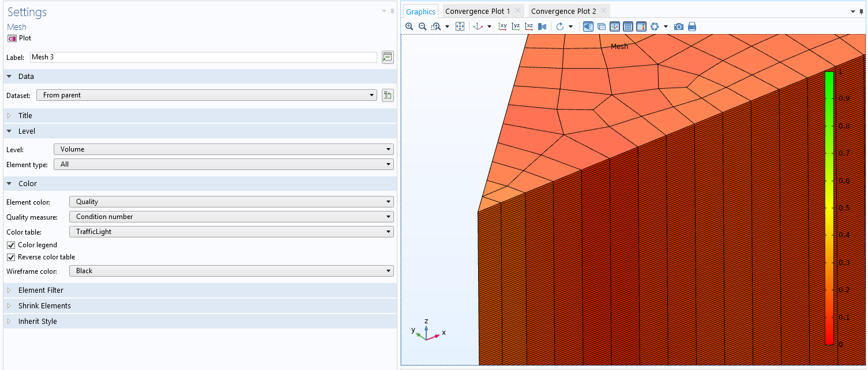
Task: Switch to the XY view
Action: tap(502, 27)
